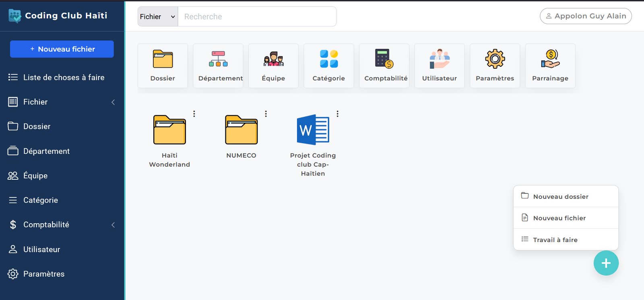This screenshot has width=644, height=300.
Task: Open the Dossier folder tile
Action: 163,65
